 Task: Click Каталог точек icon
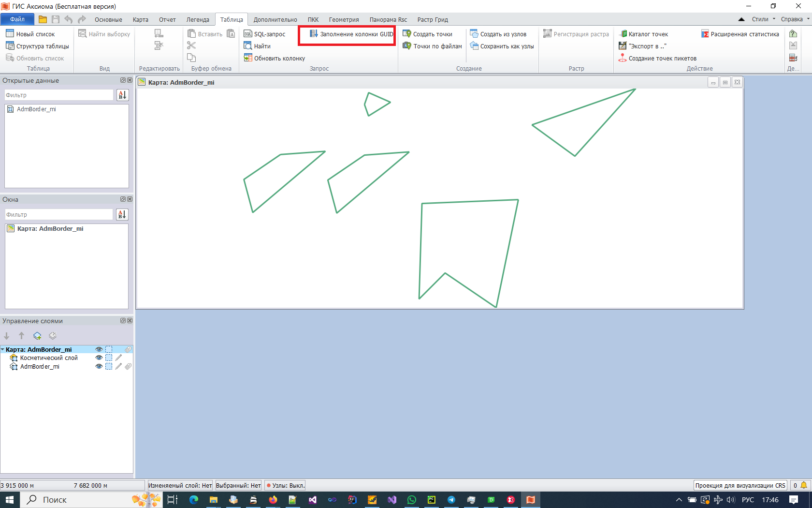pos(623,34)
